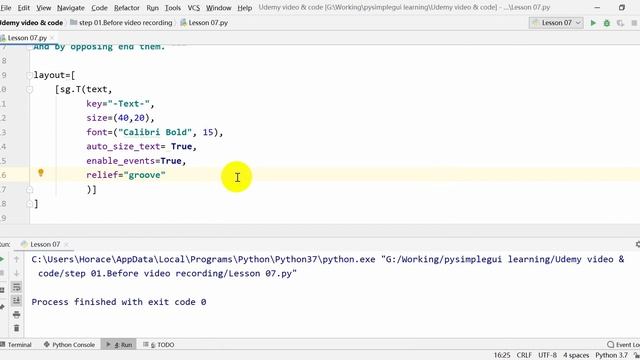Open the Help menu
The image size is (640, 360).
coord(244,8)
